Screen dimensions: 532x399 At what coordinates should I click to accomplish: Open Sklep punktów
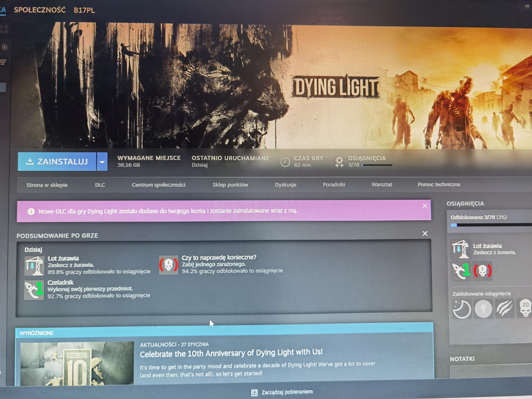click(x=230, y=185)
